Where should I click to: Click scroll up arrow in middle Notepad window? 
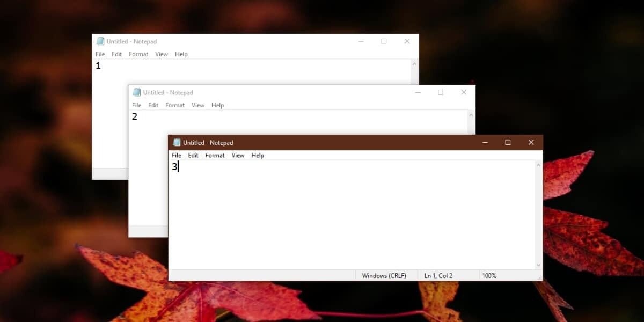(x=471, y=115)
